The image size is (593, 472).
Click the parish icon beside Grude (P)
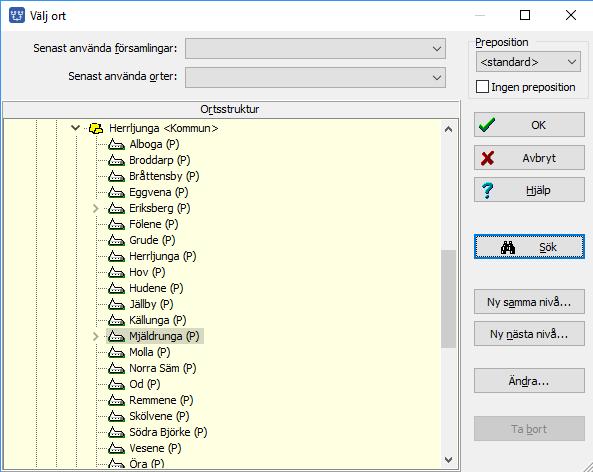coord(116,240)
